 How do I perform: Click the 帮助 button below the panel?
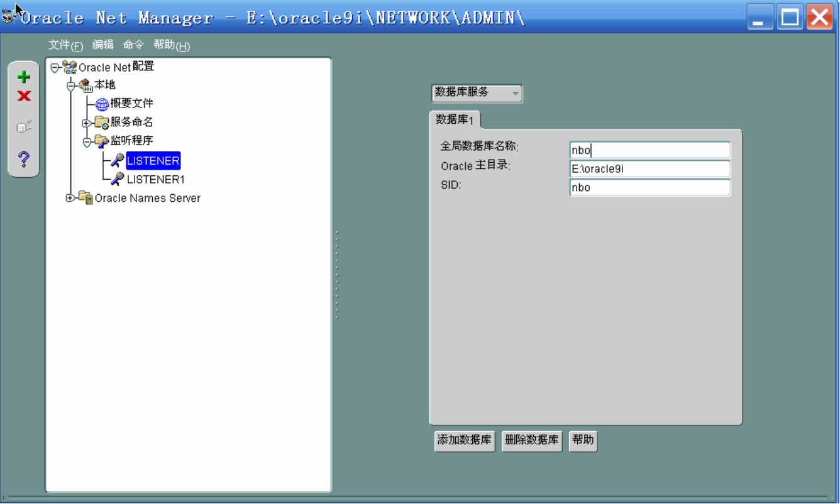pos(583,440)
